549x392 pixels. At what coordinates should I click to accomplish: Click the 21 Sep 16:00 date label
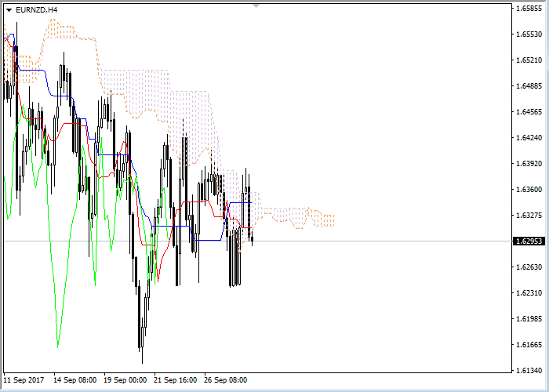pyautogui.click(x=176, y=380)
